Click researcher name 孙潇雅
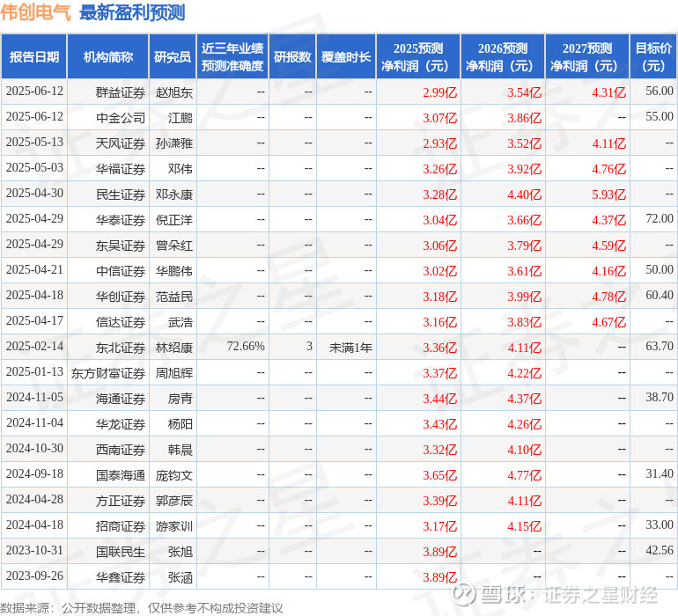Viewport: 678px width, 616px height. click(173, 143)
